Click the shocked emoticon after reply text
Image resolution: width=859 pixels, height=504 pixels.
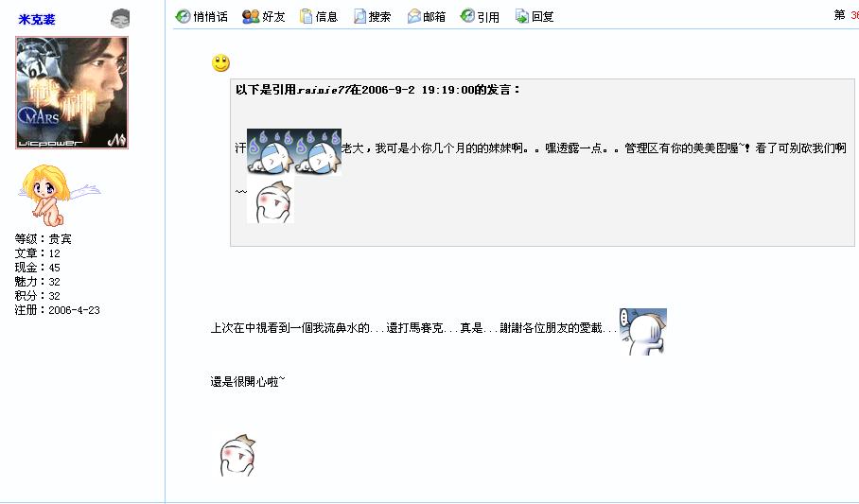click(643, 332)
